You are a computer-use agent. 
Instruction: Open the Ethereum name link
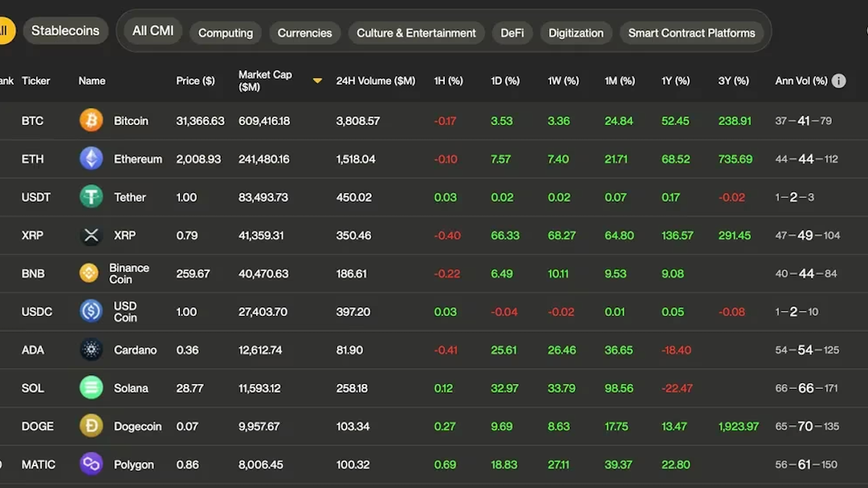click(x=138, y=159)
